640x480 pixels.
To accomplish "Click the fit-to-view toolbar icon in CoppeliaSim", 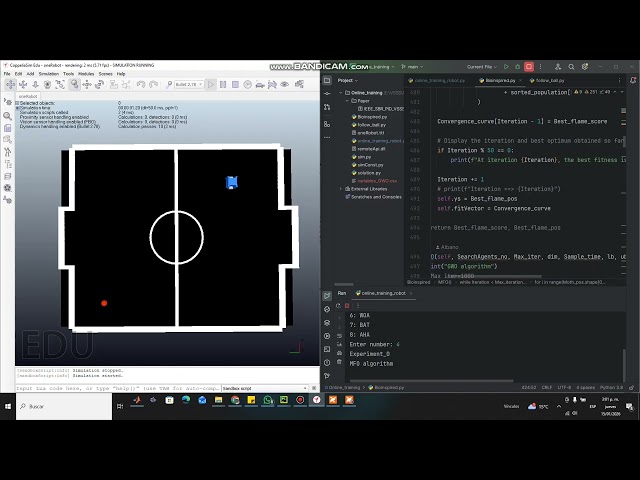I will 60,84.
